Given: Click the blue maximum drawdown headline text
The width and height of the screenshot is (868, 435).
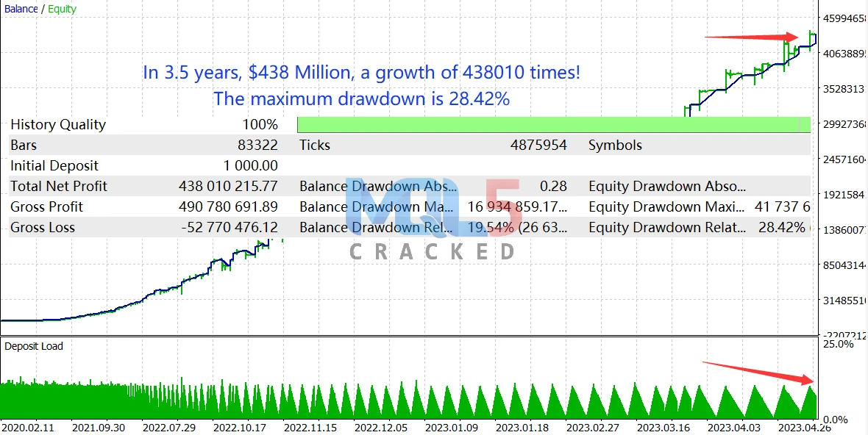Looking at the screenshot, I should [x=361, y=98].
